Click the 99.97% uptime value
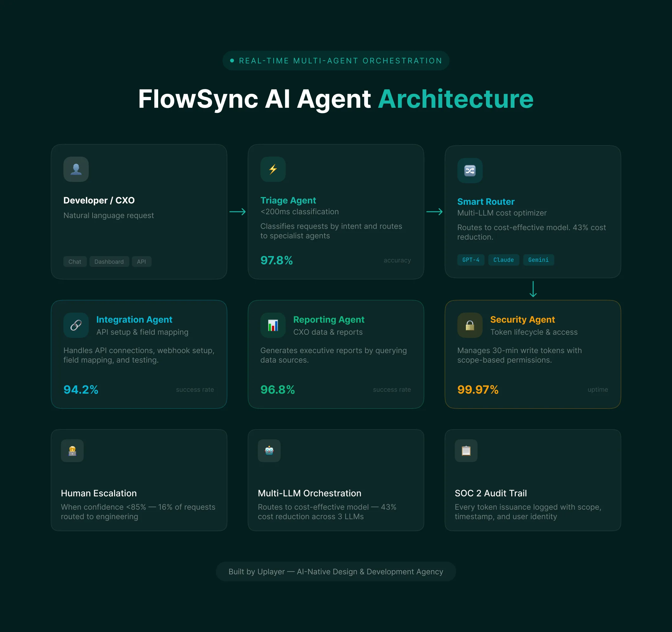 click(x=478, y=390)
